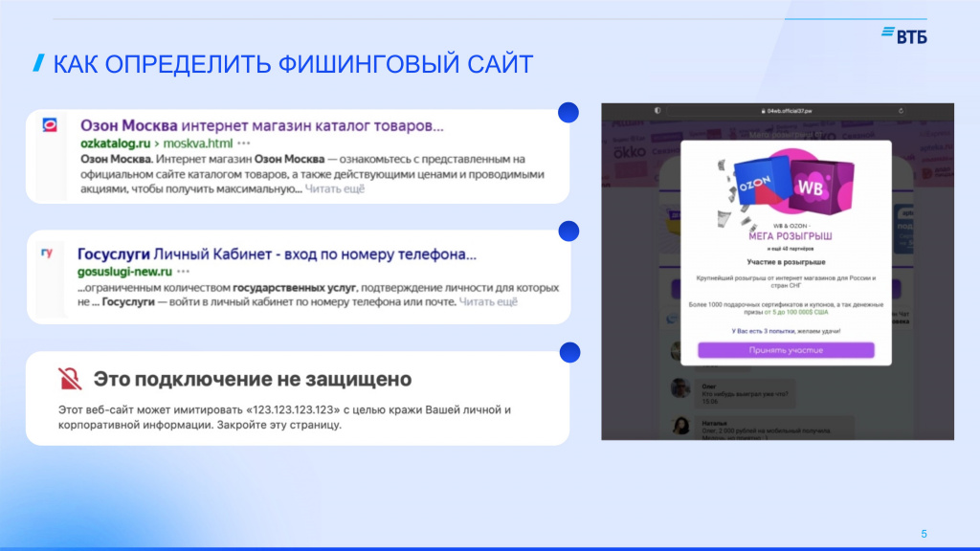Click the Ozon favicon in first search result

[50, 125]
